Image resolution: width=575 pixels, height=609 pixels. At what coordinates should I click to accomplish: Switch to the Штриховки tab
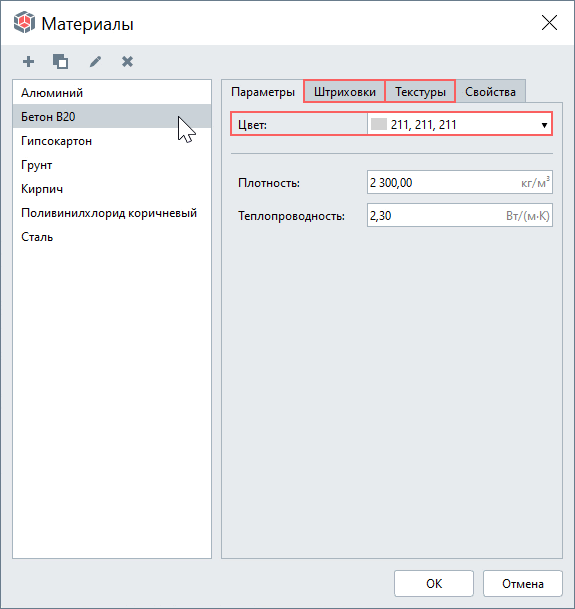(x=344, y=92)
